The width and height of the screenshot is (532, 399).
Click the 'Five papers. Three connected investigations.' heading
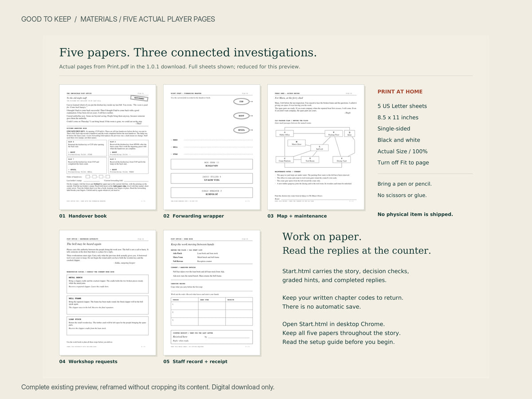pyautogui.click(x=188, y=53)
